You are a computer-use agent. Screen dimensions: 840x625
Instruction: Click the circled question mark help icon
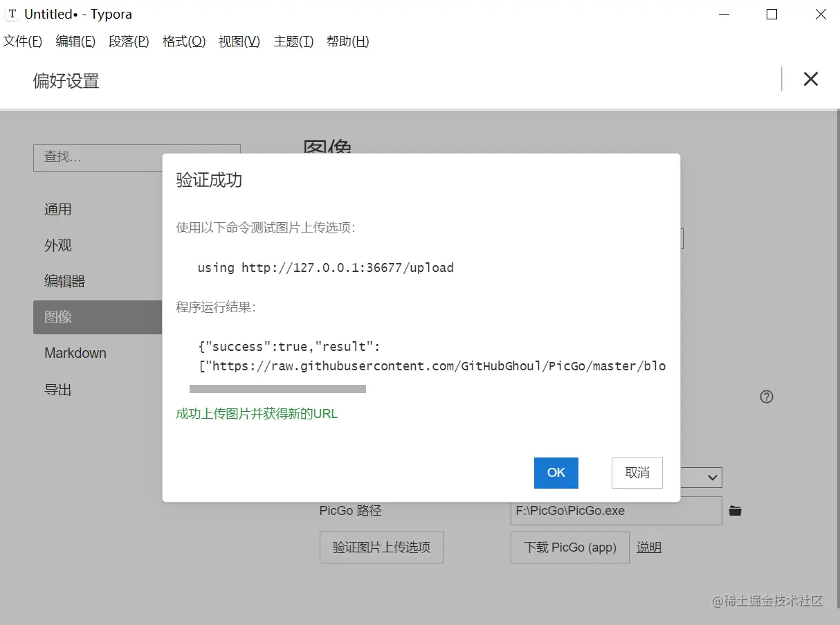click(x=766, y=397)
